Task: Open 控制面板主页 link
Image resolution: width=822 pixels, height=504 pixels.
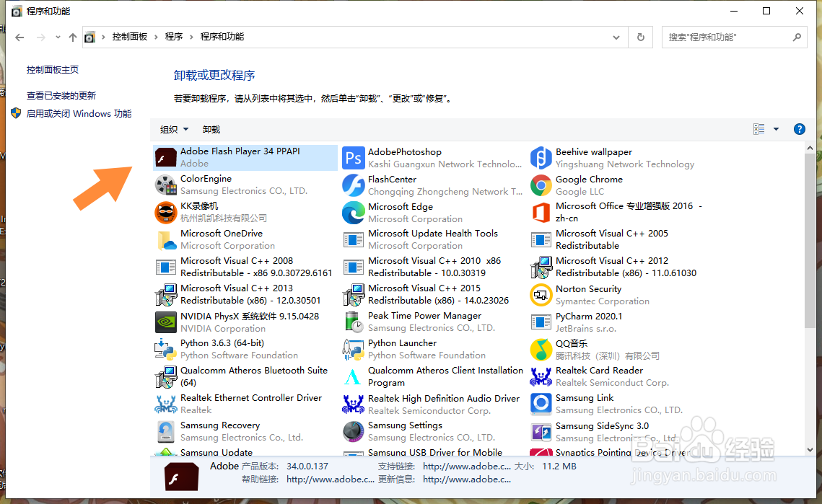Action: click(53, 70)
